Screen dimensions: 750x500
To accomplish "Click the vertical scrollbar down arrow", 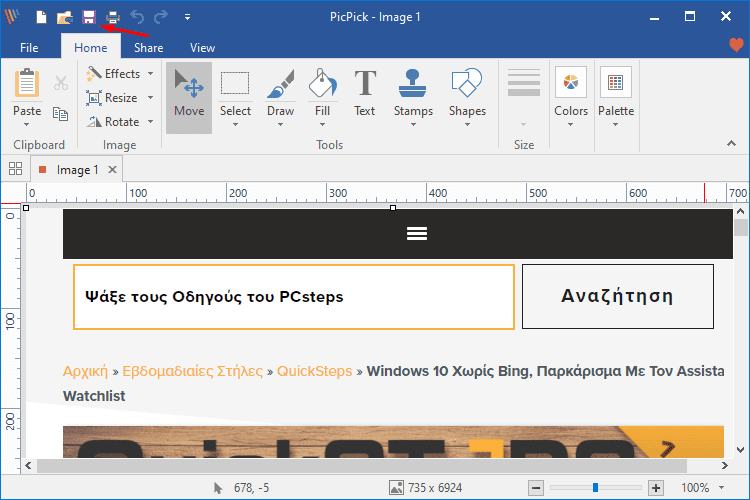I will coord(740,450).
